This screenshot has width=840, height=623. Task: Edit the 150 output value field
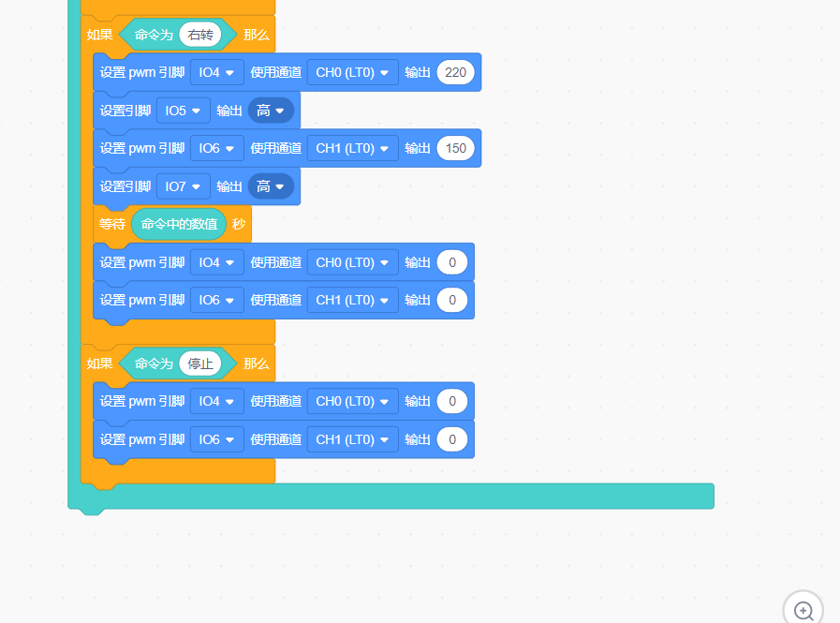click(455, 149)
